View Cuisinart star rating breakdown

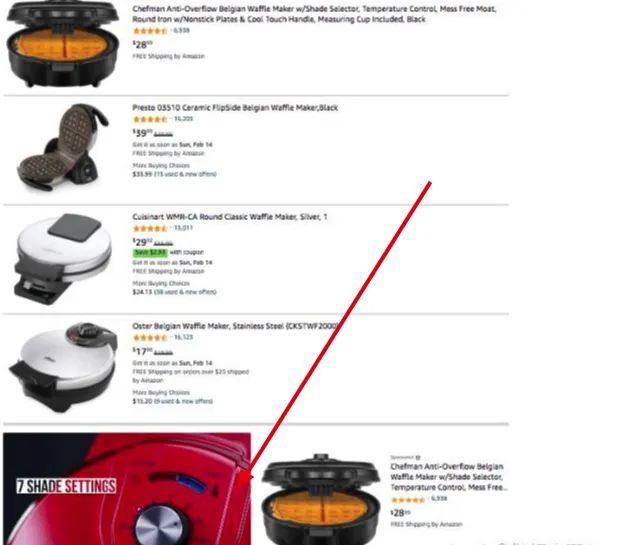pyautogui.click(x=150, y=228)
